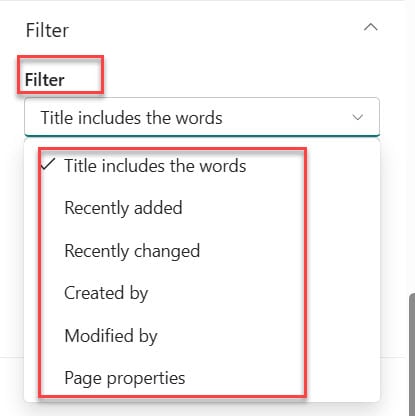Open the Filter dropdown combo box
This screenshot has width=415, height=416.
(202, 117)
